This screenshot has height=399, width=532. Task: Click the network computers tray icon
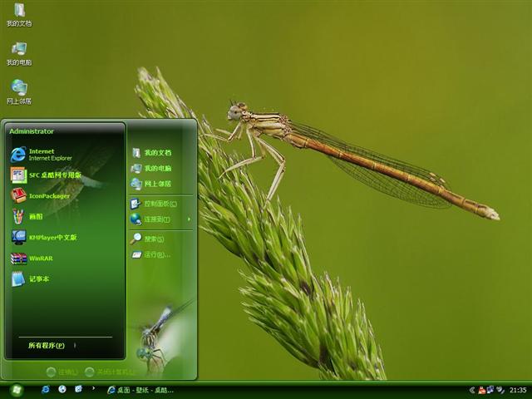tap(490, 390)
